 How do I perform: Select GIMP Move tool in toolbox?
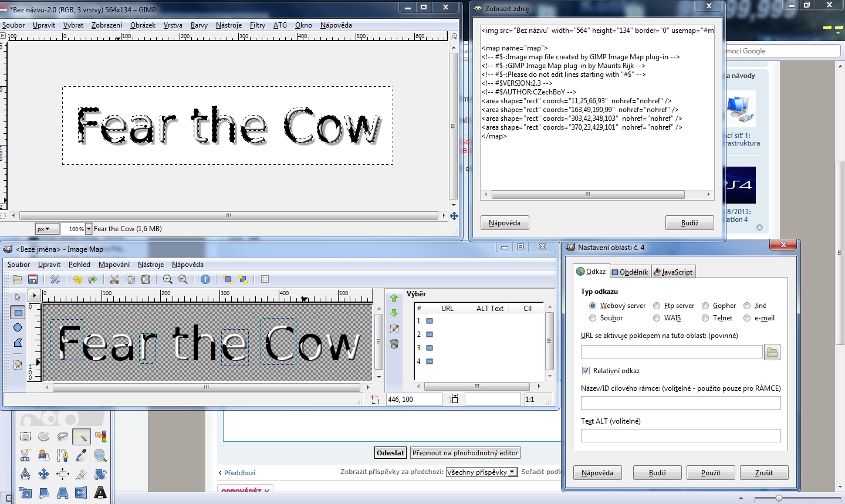click(x=44, y=474)
